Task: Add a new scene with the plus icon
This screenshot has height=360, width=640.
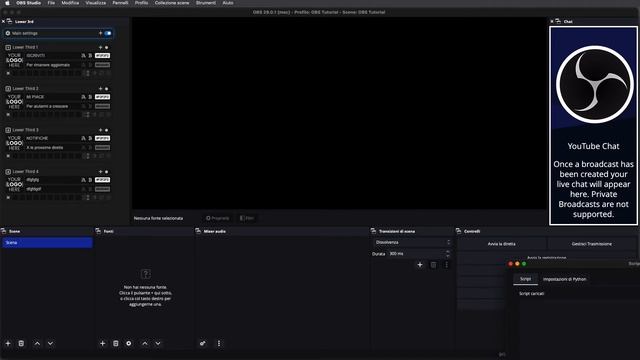Action: 8,343
